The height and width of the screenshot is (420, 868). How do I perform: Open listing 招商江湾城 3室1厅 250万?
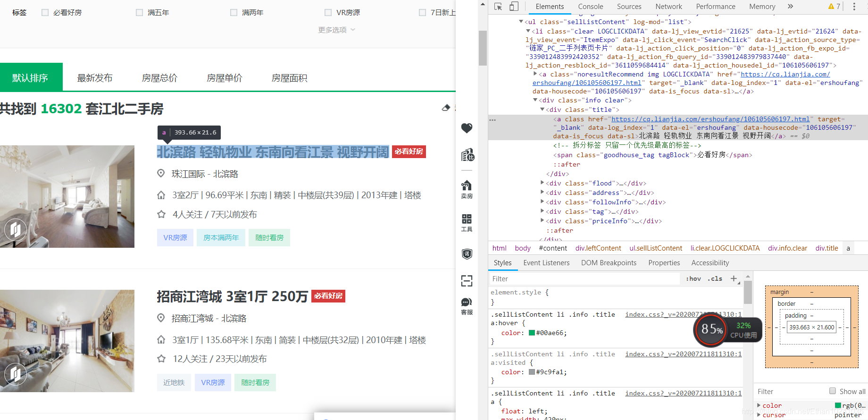[x=232, y=296]
